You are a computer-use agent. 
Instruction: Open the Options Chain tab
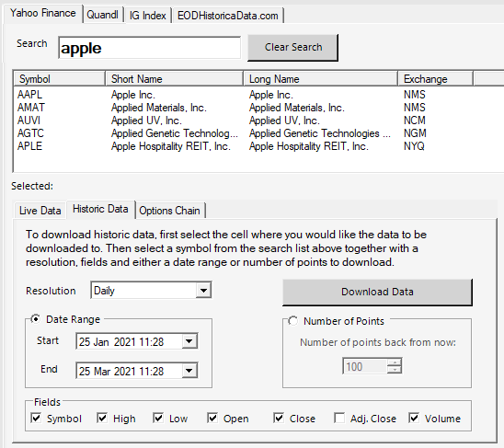[x=170, y=211]
